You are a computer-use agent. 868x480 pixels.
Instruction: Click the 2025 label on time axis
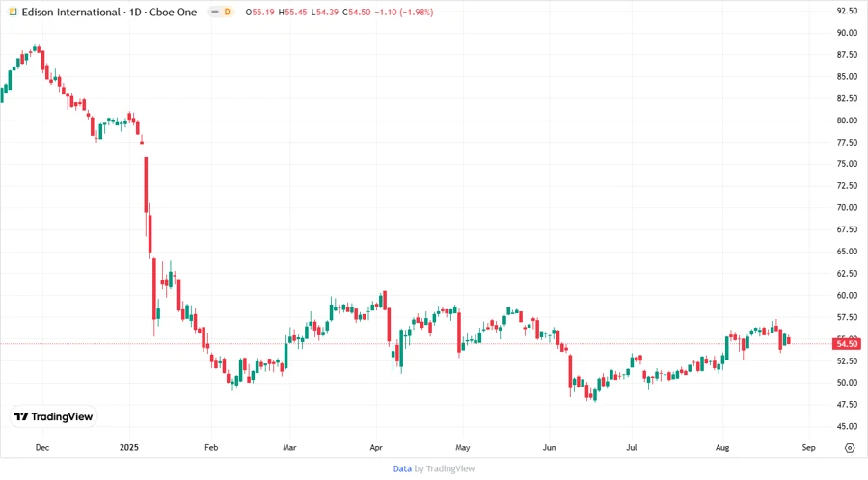(129, 448)
